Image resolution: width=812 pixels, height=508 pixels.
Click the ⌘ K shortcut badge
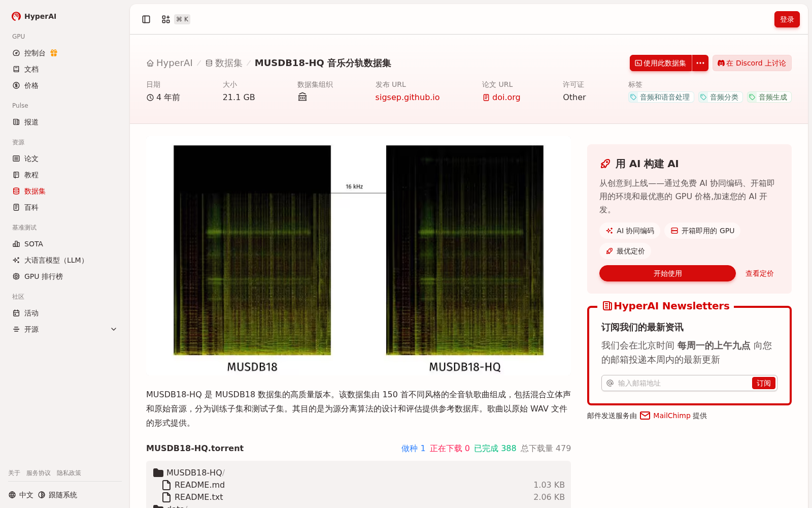(182, 19)
